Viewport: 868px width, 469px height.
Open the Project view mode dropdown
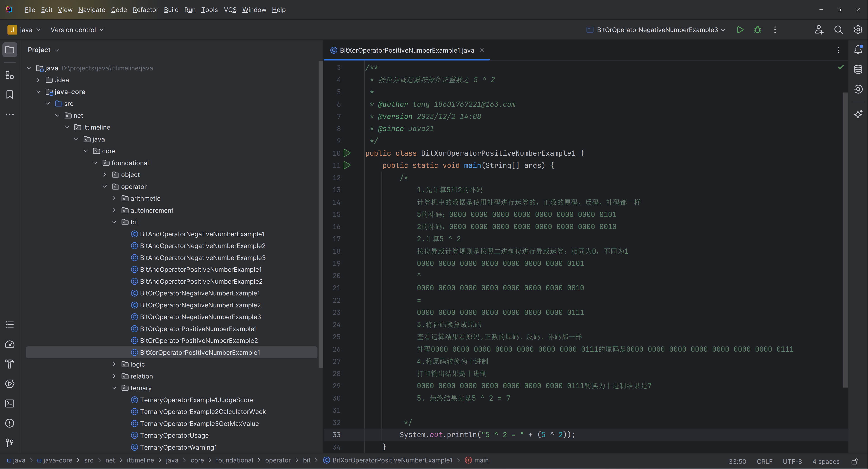pos(43,50)
